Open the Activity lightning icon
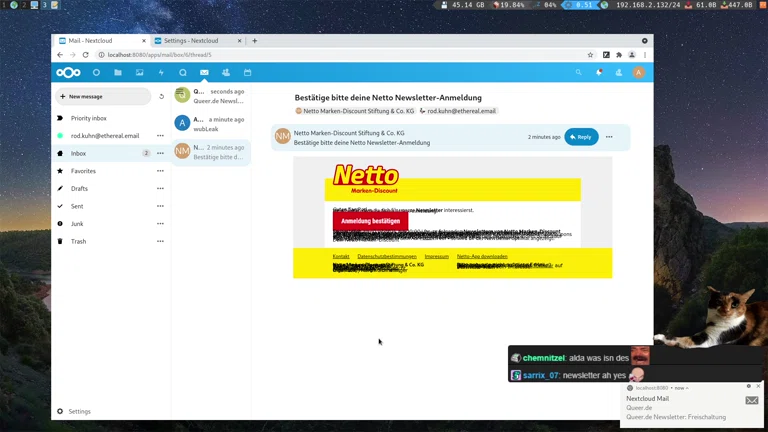The image size is (768, 432). (x=161, y=72)
